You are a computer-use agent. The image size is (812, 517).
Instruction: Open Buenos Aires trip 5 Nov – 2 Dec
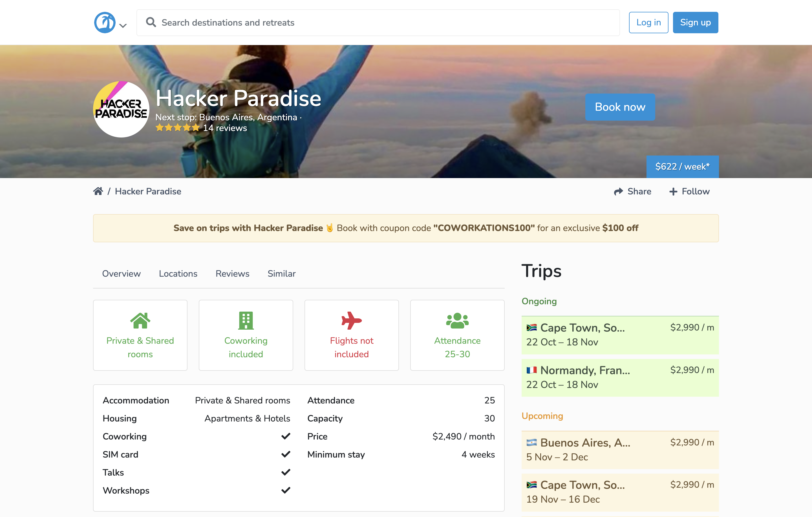pos(620,450)
